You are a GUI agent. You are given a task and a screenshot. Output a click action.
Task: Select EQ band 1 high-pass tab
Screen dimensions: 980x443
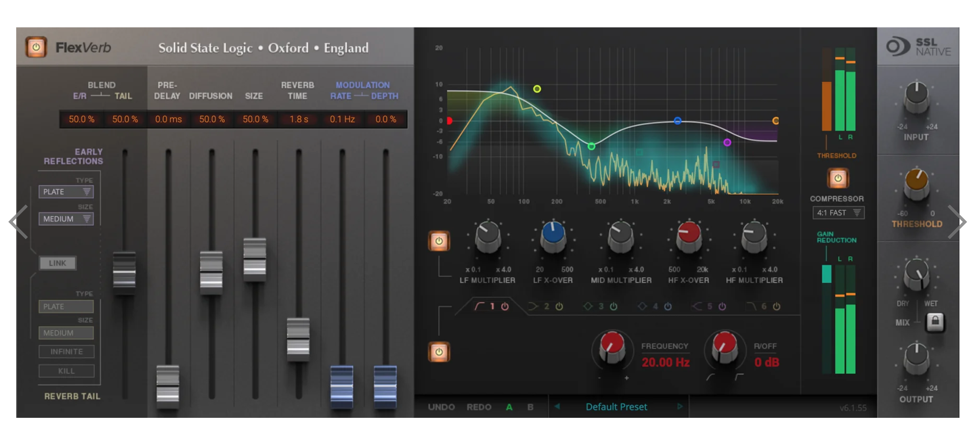point(485,306)
